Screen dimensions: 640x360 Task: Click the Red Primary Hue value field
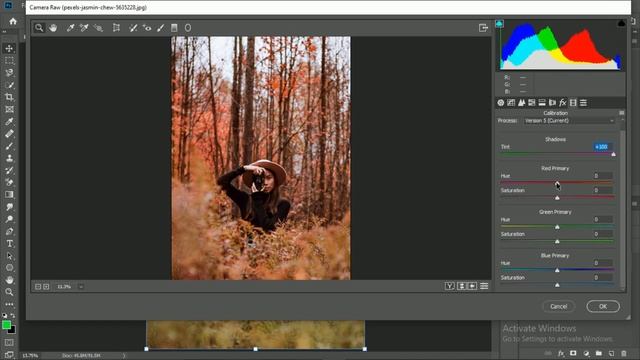coord(603,176)
